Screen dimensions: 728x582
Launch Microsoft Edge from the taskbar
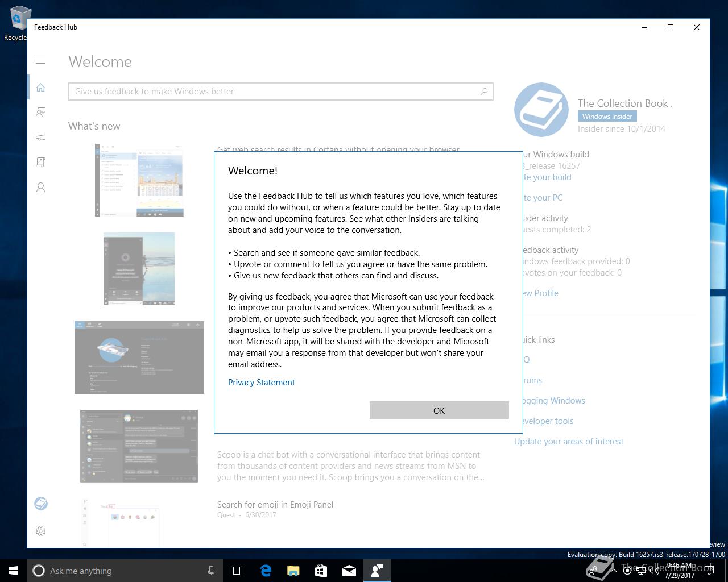coord(265,571)
